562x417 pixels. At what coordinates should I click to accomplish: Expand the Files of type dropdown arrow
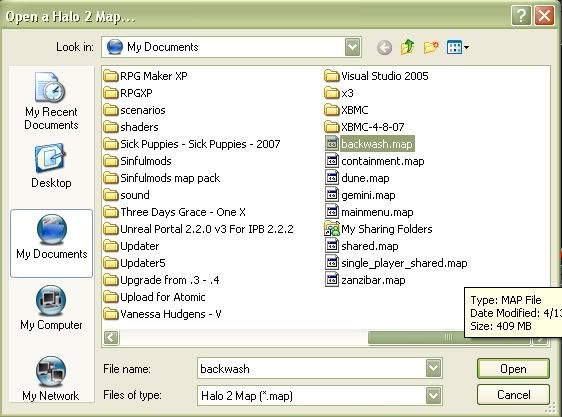(x=433, y=395)
